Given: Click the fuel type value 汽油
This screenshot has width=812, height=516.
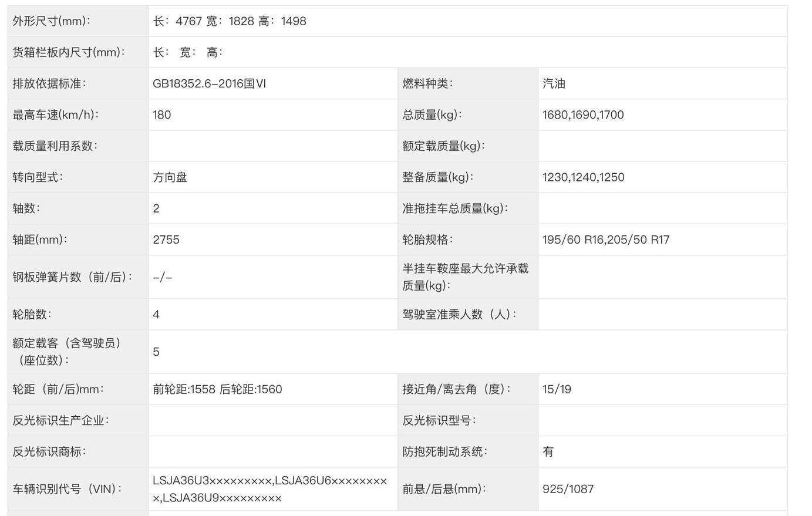Looking at the screenshot, I should coord(554,83).
